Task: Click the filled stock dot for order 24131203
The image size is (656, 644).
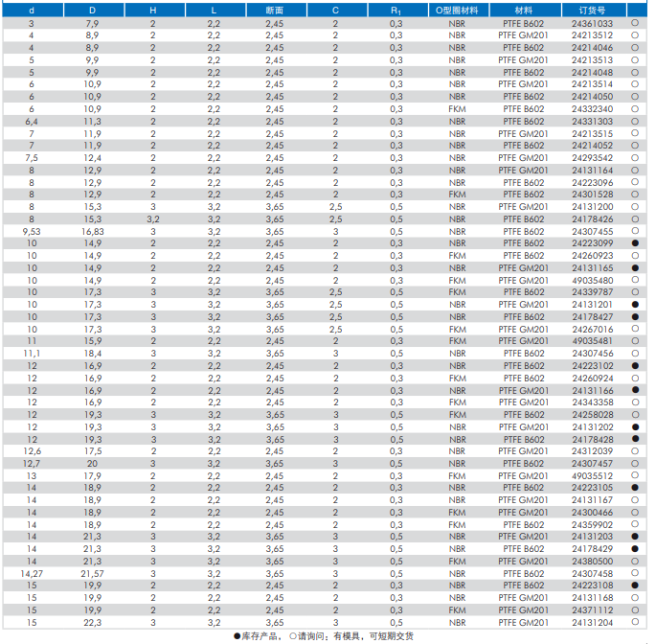Action: [x=635, y=537]
